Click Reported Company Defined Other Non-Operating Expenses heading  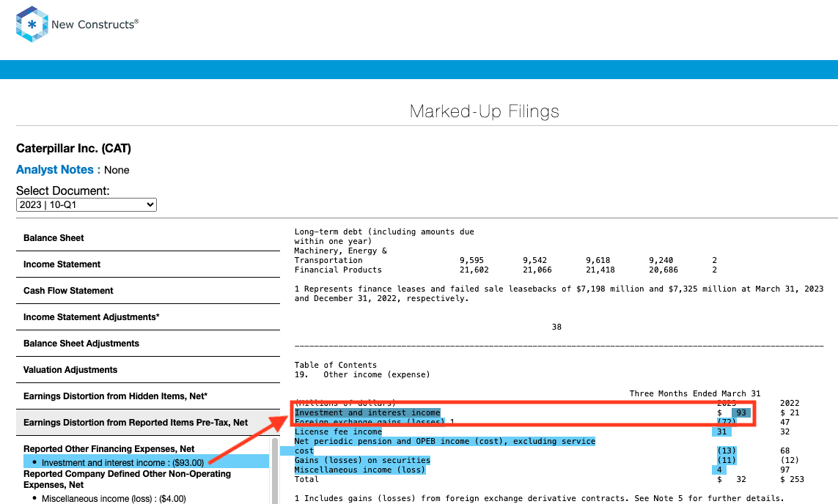(x=127, y=479)
